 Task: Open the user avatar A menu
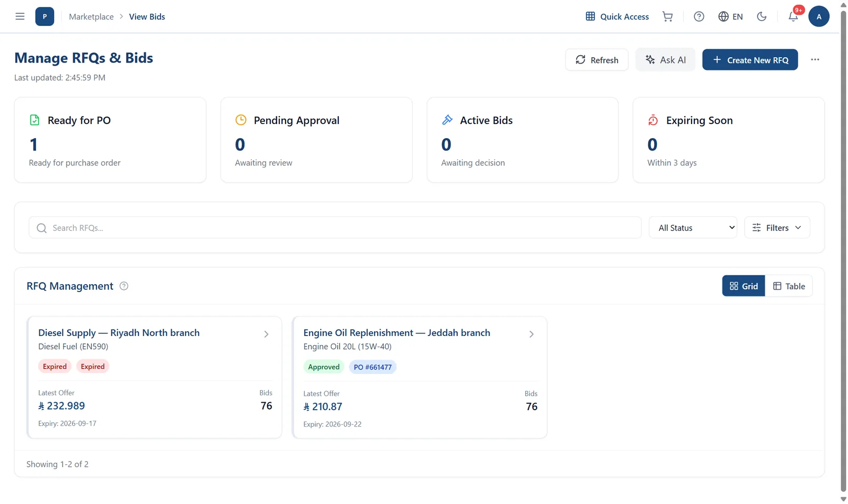pos(819,16)
